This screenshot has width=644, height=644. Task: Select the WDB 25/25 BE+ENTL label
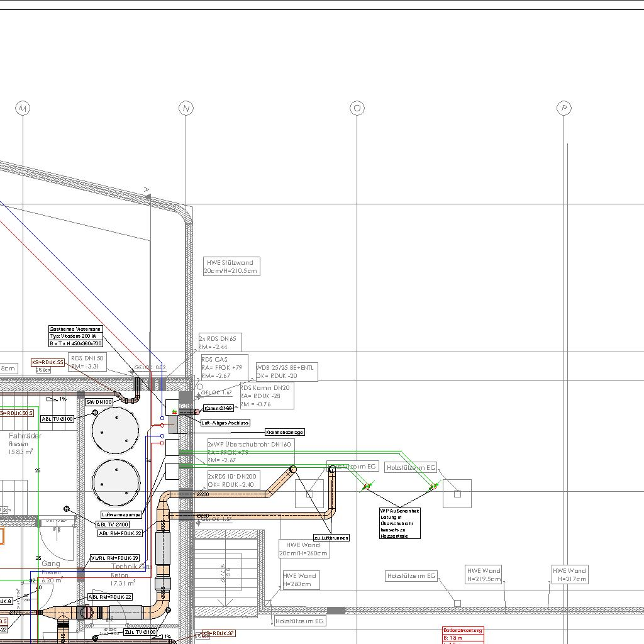tap(286, 372)
